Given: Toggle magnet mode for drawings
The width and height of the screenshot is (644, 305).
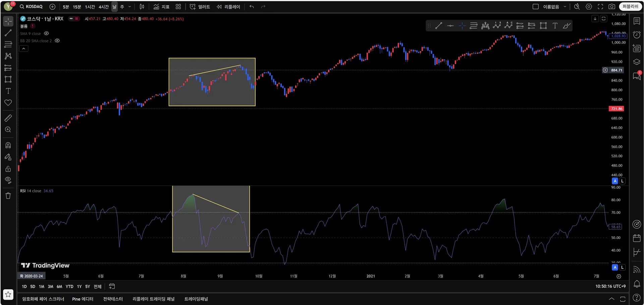Looking at the screenshot, I should (x=8, y=145).
